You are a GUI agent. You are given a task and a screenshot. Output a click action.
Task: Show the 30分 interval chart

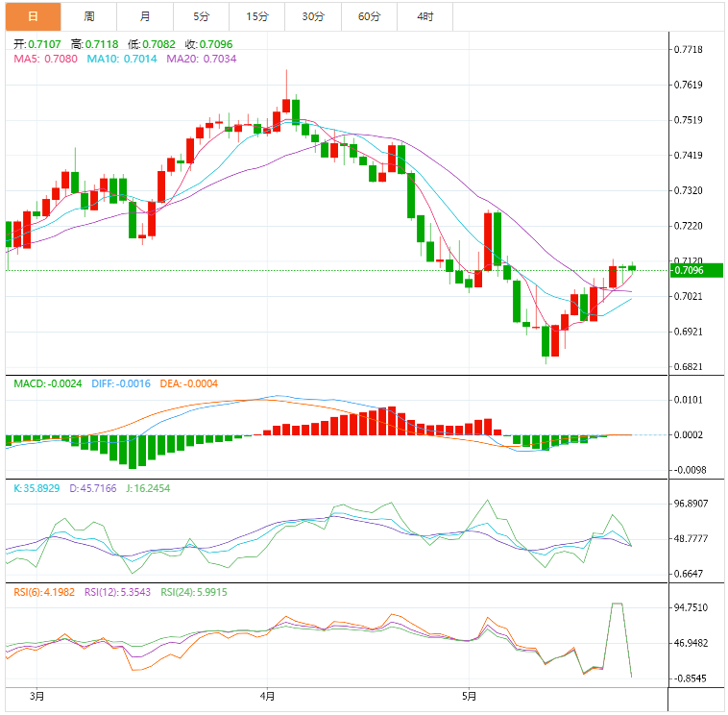coord(312,16)
